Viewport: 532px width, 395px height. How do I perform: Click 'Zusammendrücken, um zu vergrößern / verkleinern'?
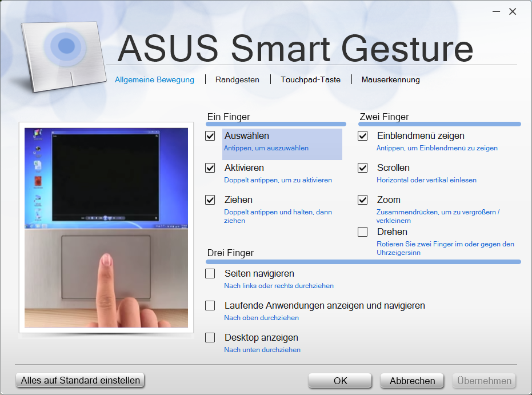pos(438,216)
